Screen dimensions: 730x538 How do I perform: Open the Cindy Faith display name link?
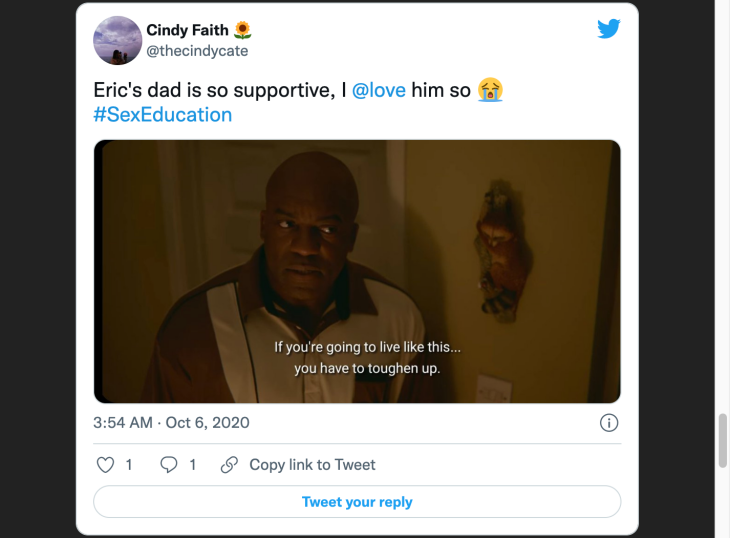[188, 30]
